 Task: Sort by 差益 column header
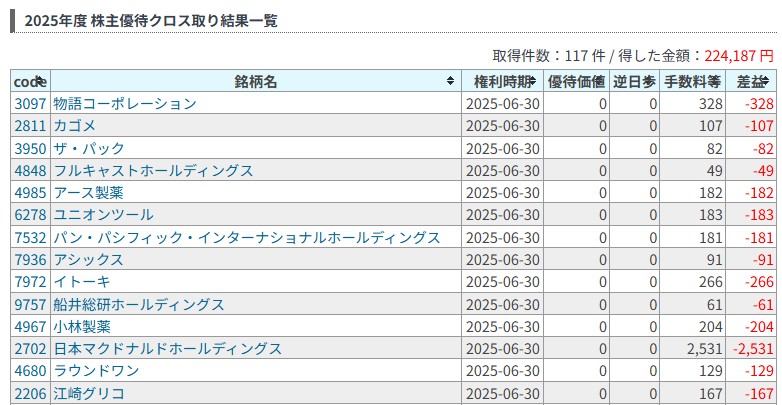pyautogui.click(x=751, y=81)
